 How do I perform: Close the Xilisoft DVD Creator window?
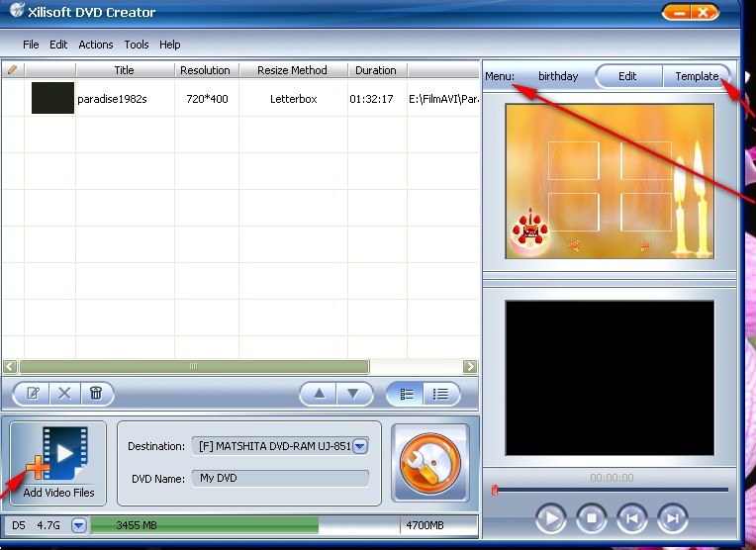click(x=705, y=12)
